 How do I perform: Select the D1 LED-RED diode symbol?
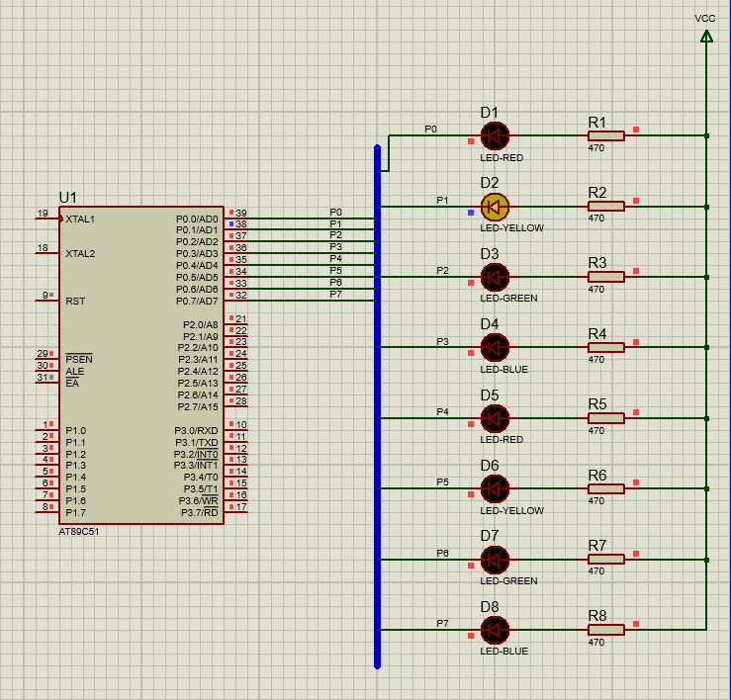[495, 136]
